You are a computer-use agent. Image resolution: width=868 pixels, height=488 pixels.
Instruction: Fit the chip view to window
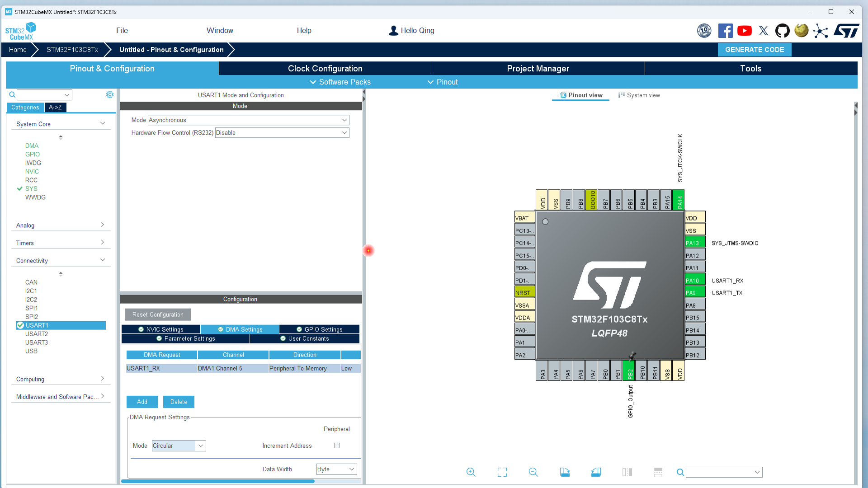point(502,472)
